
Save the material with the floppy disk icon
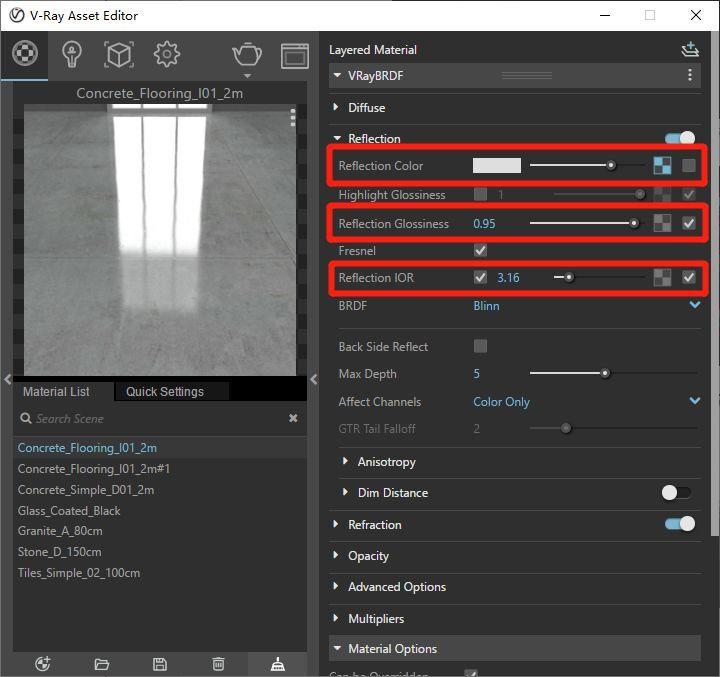point(160,664)
